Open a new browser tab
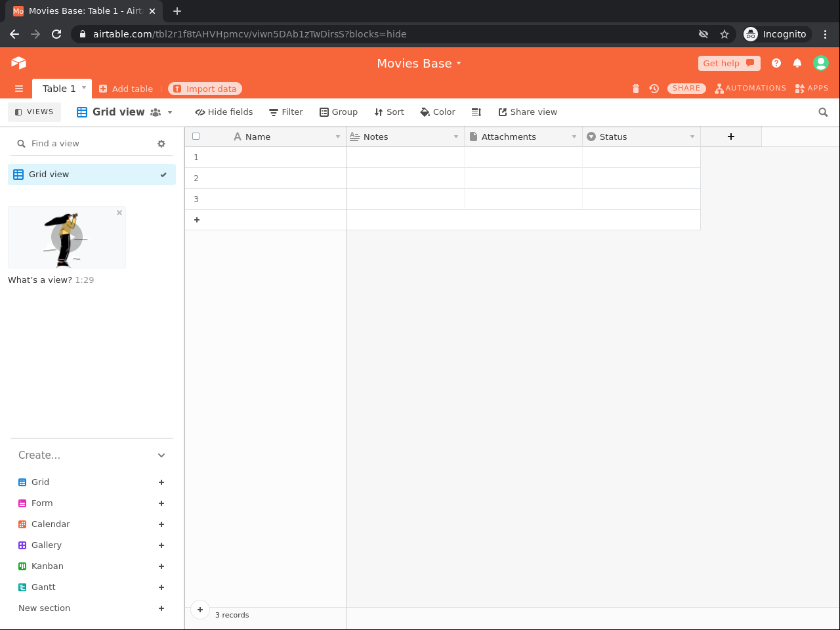 click(177, 10)
